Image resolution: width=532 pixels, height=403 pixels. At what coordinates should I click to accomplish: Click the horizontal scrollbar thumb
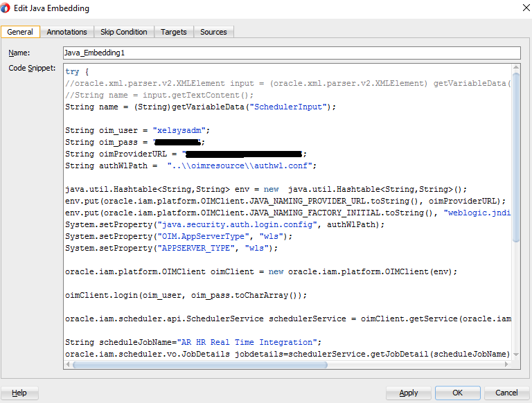pos(200,365)
